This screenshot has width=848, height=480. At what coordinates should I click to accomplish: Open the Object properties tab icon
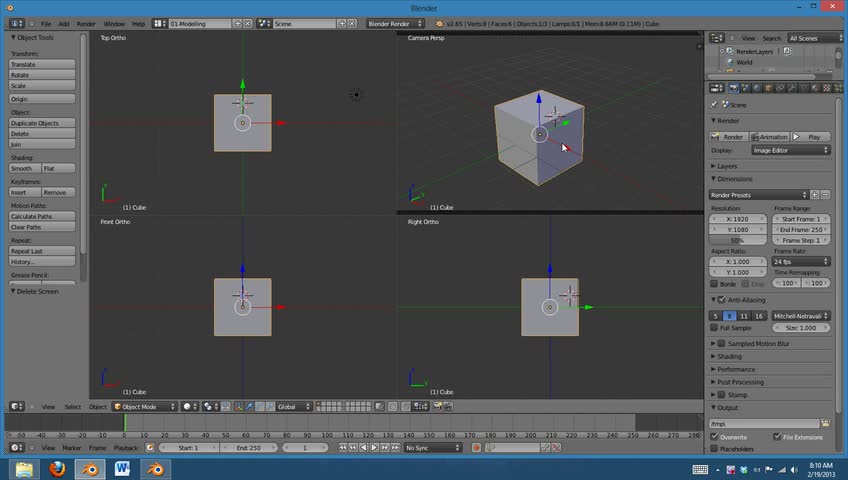769,88
